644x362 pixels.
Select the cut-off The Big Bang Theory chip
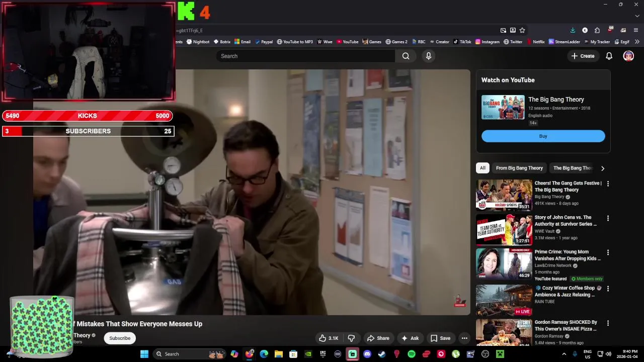pos(572,168)
